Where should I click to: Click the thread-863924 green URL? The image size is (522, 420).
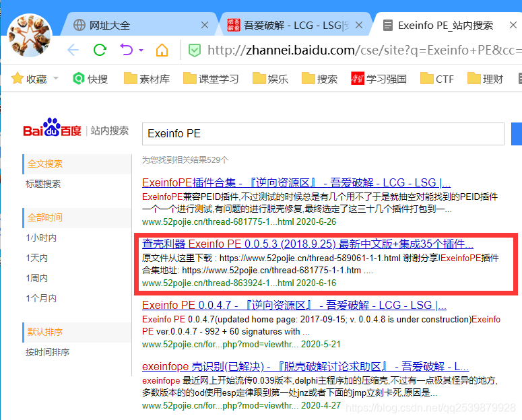[239, 283]
